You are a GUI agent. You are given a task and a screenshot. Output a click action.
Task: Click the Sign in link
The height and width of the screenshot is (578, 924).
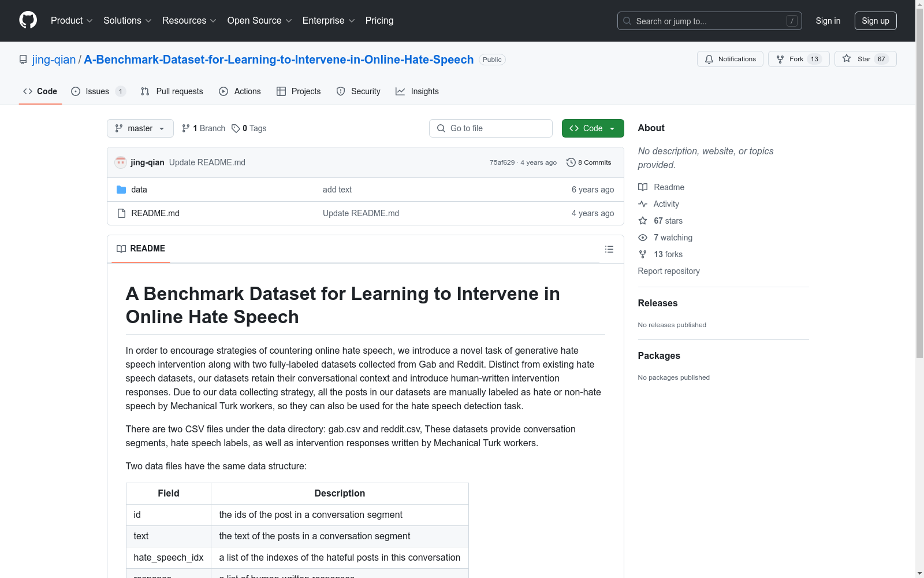point(828,21)
